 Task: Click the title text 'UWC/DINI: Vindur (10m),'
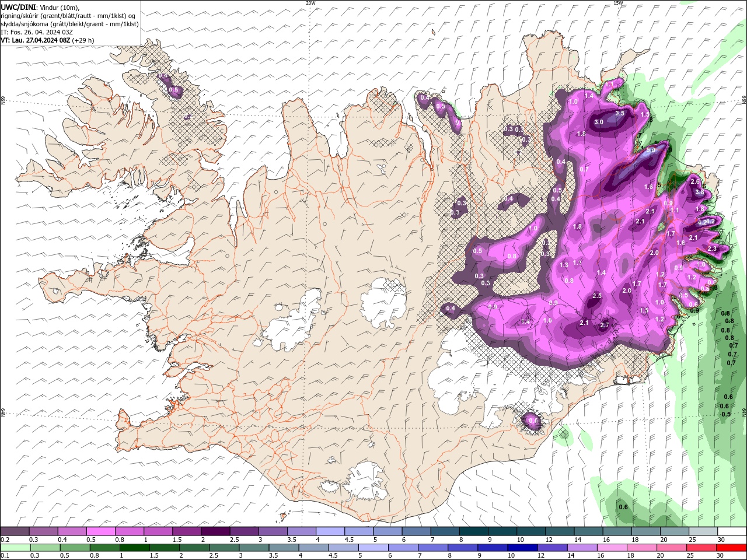[40, 7]
